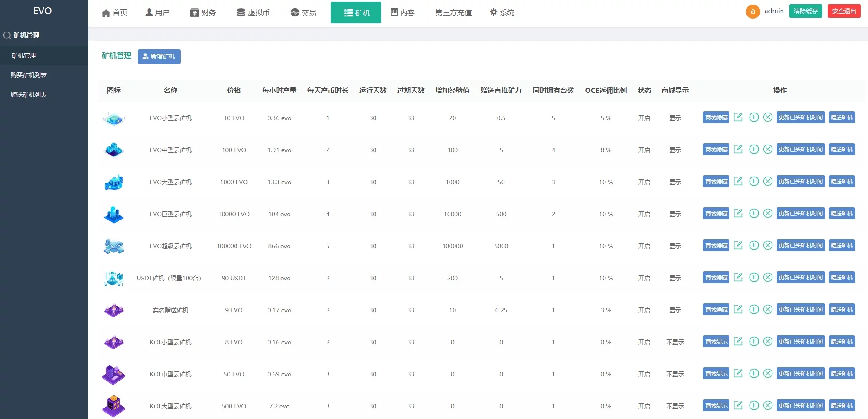Hide KOL小型云矿机 from mall via 商城显示
Viewport: 868px width, 419px height.
715,341
